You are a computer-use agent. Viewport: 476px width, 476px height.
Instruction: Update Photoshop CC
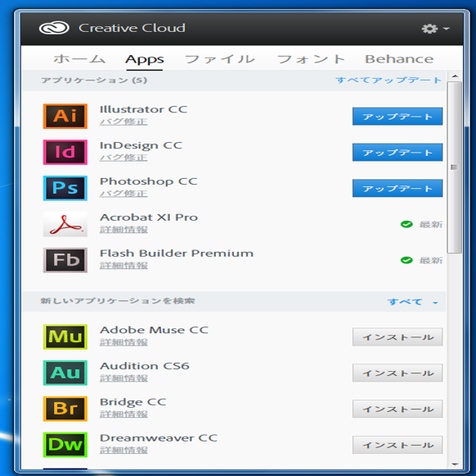point(397,188)
